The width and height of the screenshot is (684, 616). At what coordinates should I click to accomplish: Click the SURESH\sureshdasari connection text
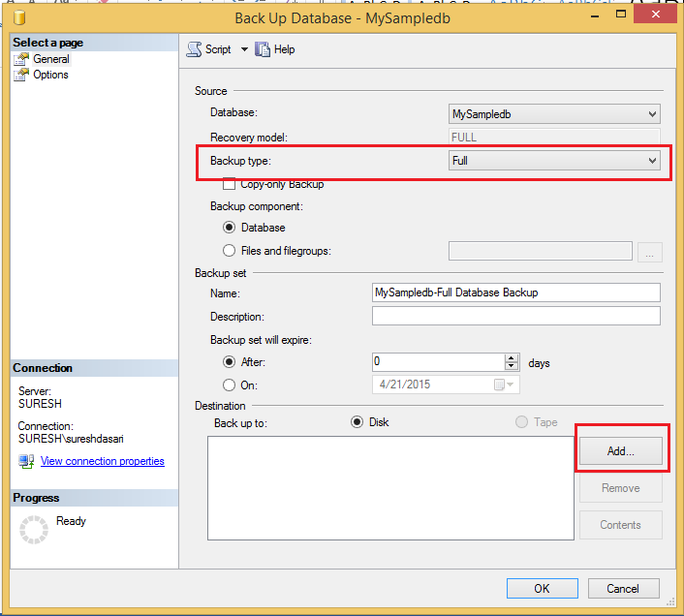tap(71, 439)
